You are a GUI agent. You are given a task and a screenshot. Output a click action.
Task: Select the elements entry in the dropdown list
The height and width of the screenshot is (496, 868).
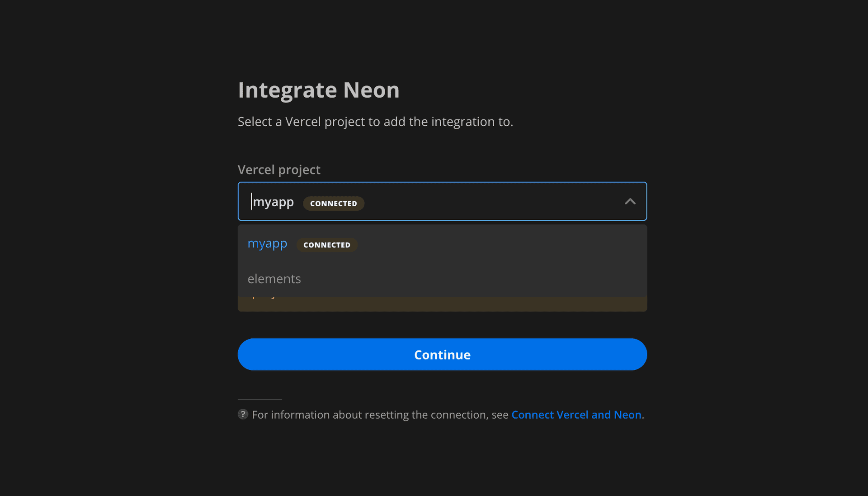(274, 279)
